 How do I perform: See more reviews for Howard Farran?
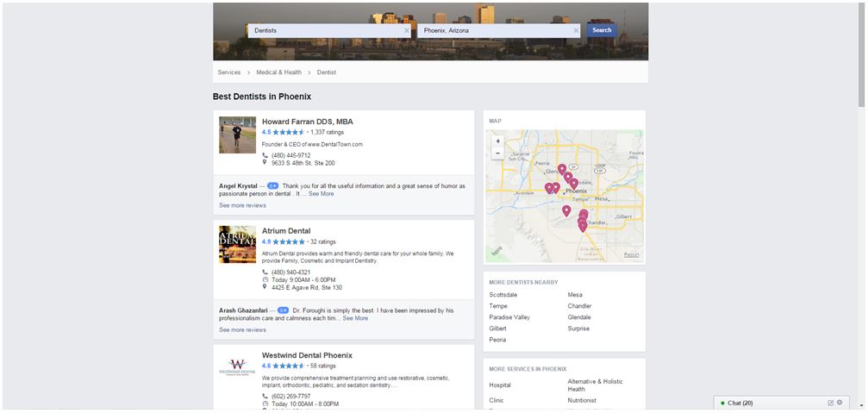pos(242,205)
